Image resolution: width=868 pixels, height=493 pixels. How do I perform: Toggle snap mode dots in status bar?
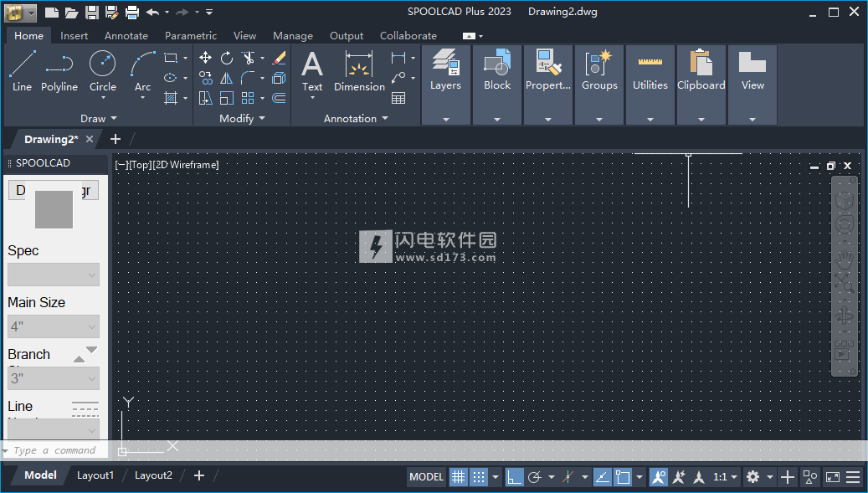click(x=479, y=476)
